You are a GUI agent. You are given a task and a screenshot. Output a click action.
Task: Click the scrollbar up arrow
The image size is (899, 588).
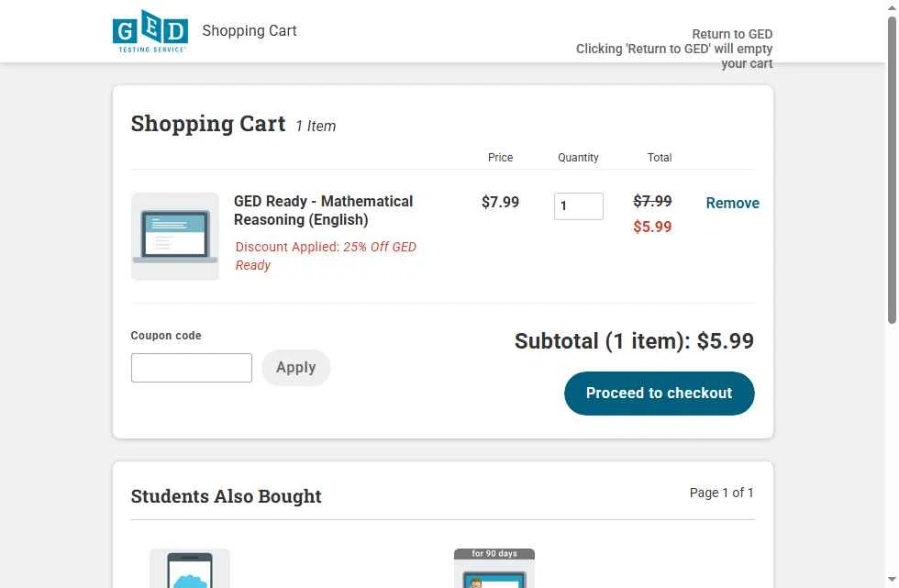click(x=892, y=7)
